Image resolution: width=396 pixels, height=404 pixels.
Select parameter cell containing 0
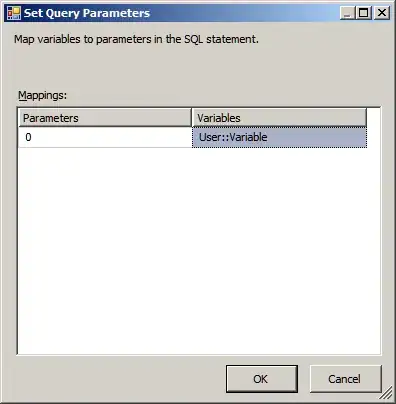[x=105, y=137]
